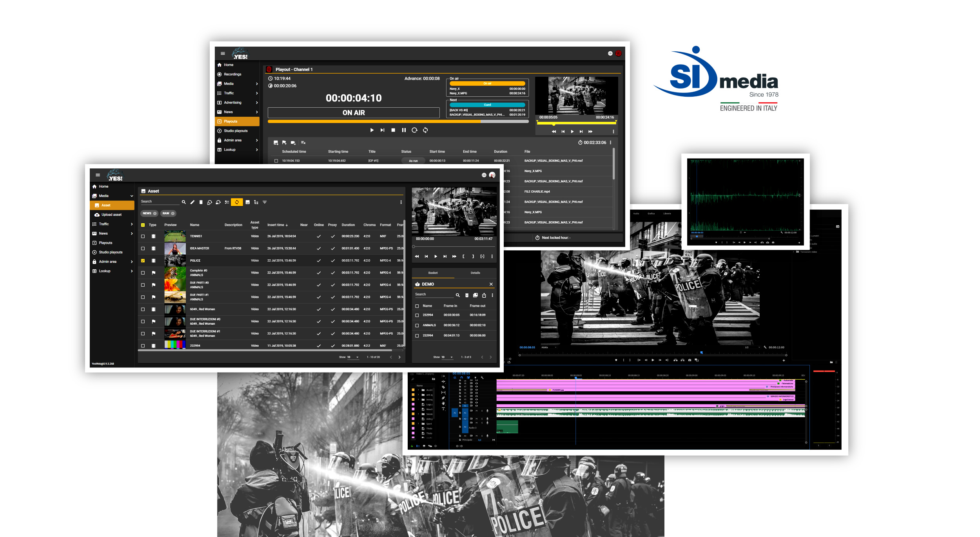Click the checklist select icon in Asset toolbar
Image resolution: width=980 pixels, height=537 pixels.
(x=227, y=202)
